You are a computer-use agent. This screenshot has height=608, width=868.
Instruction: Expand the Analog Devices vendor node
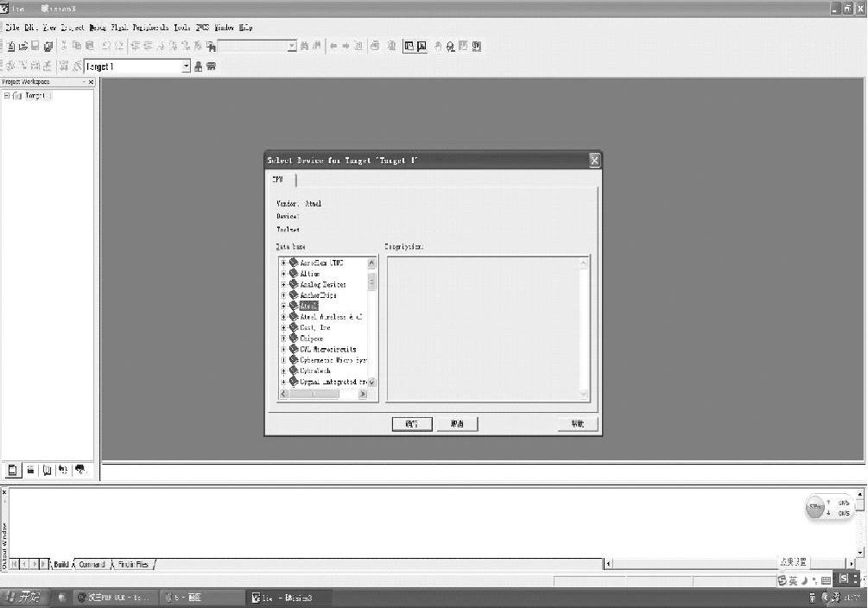(283, 285)
